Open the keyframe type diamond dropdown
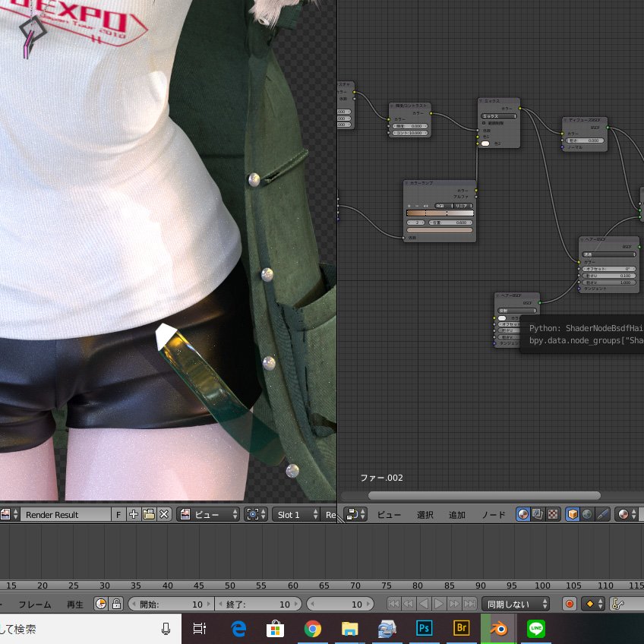Screen dimensions: 644x644 592,604
